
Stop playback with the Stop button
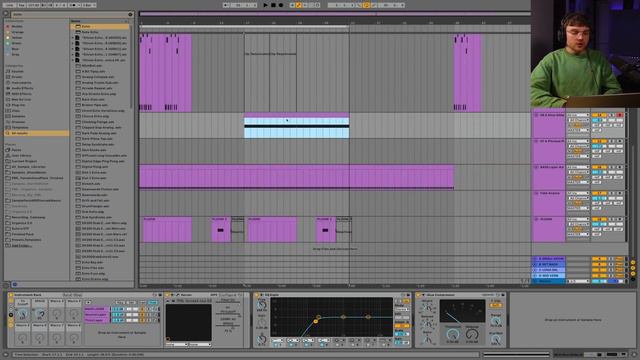[x=273, y=5]
